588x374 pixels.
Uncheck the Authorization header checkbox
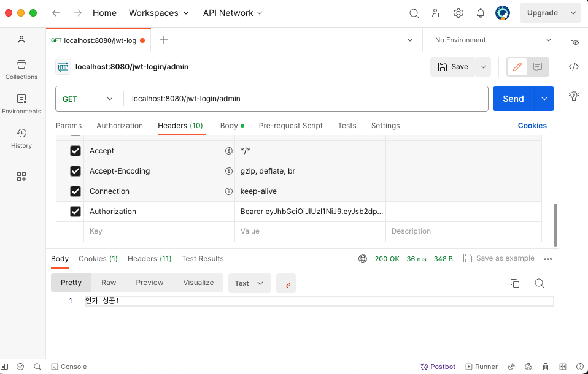75,212
